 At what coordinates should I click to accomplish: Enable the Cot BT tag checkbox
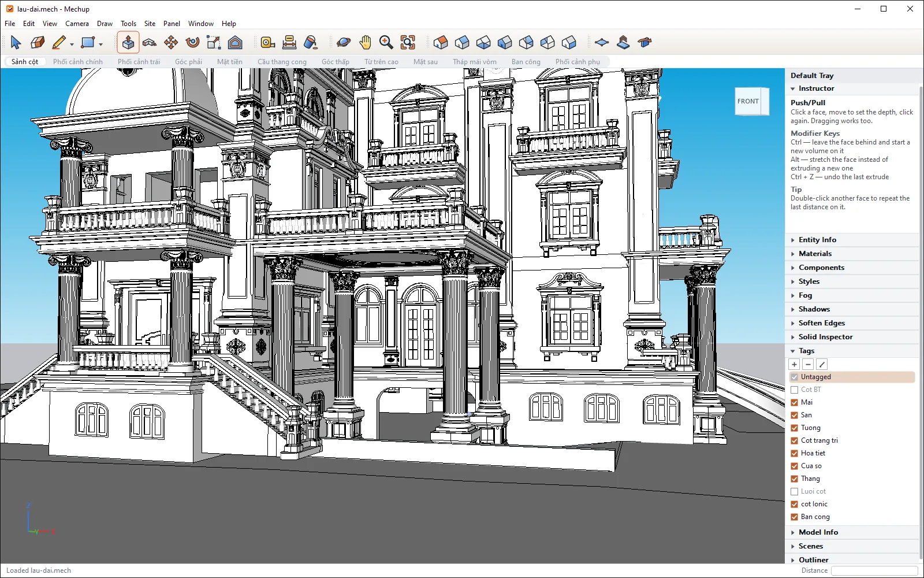pos(795,390)
